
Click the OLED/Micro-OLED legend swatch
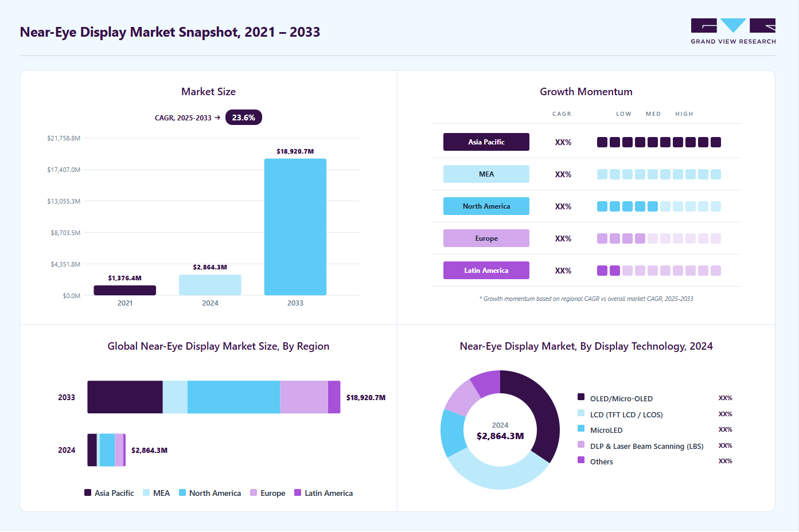[581, 397]
